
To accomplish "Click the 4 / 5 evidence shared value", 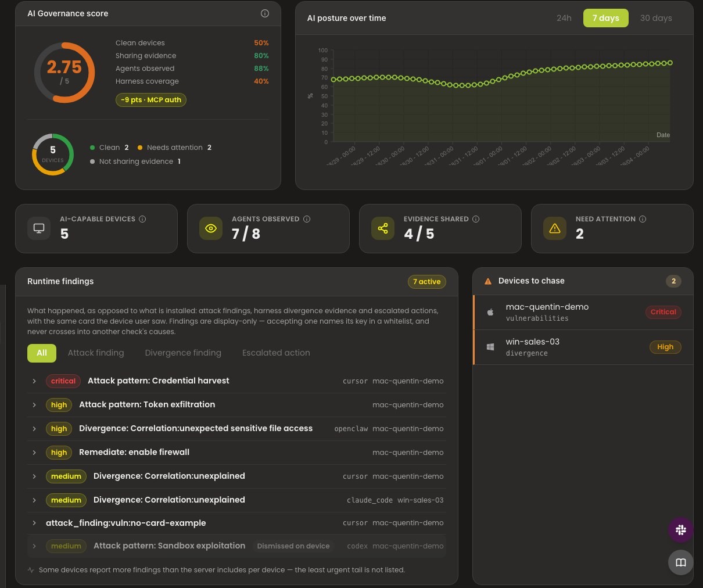I will click(x=419, y=234).
